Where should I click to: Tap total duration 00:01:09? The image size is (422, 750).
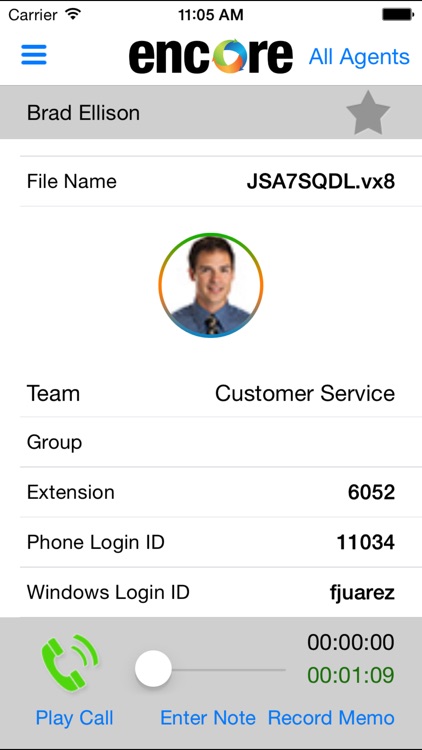[x=351, y=675]
